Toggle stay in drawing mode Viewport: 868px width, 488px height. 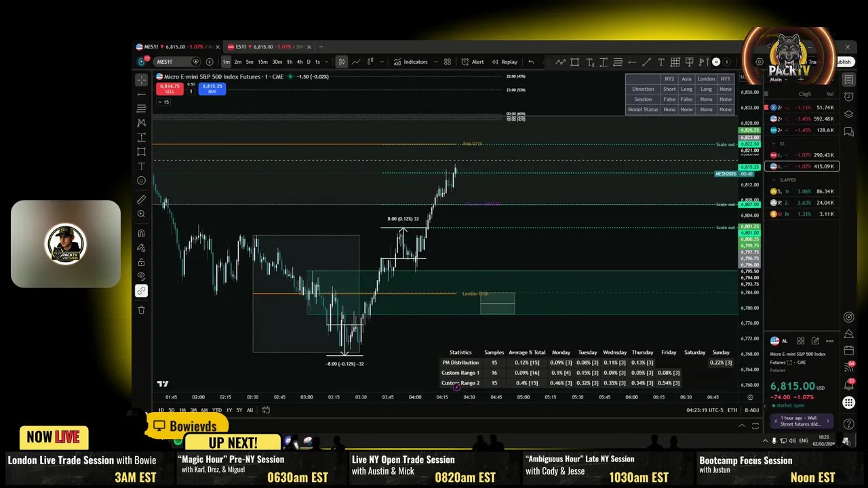141,248
